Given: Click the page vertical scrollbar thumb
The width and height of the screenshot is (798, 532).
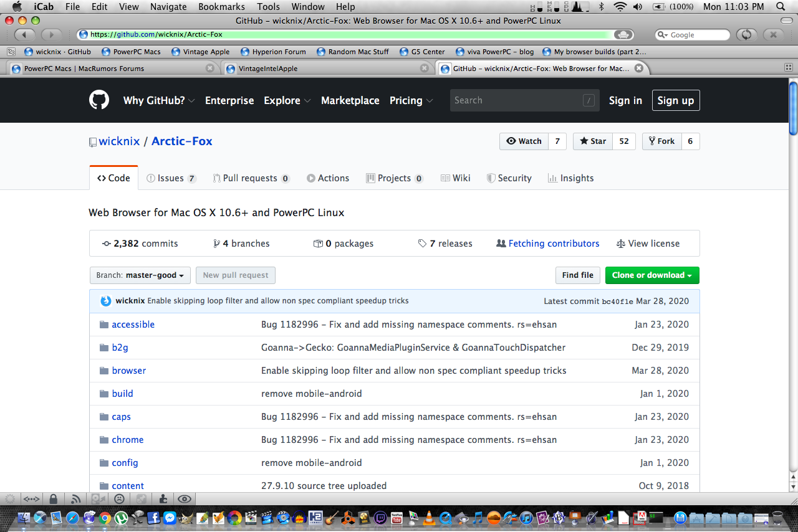Looking at the screenshot, I should coord(793,107).
